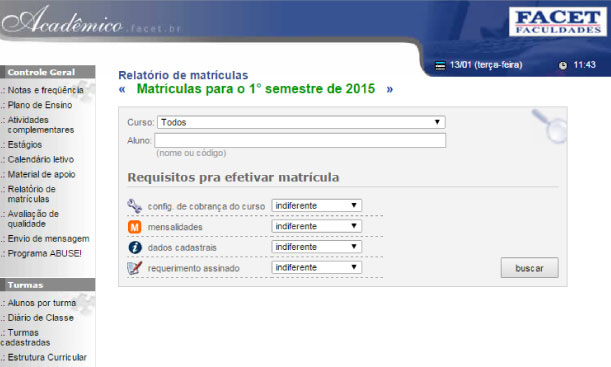Go to previous semester with « arrow
This screenshot has width=611, height=367.
[x=122, y=89]
